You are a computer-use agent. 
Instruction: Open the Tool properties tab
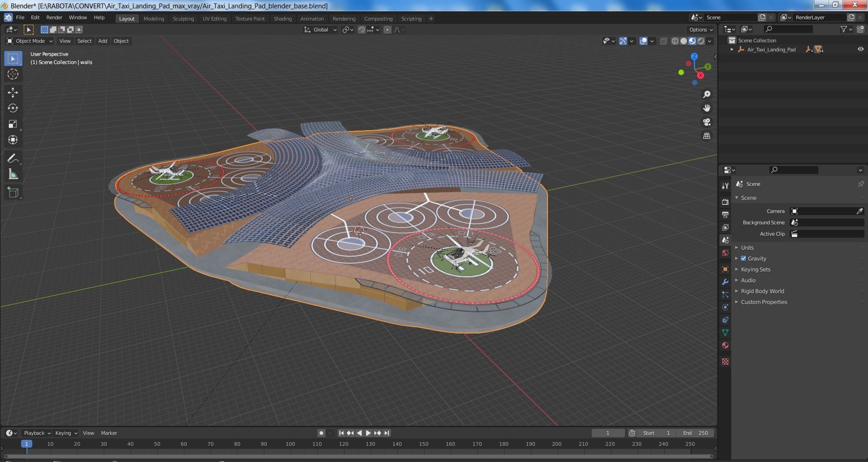[725, 186]
